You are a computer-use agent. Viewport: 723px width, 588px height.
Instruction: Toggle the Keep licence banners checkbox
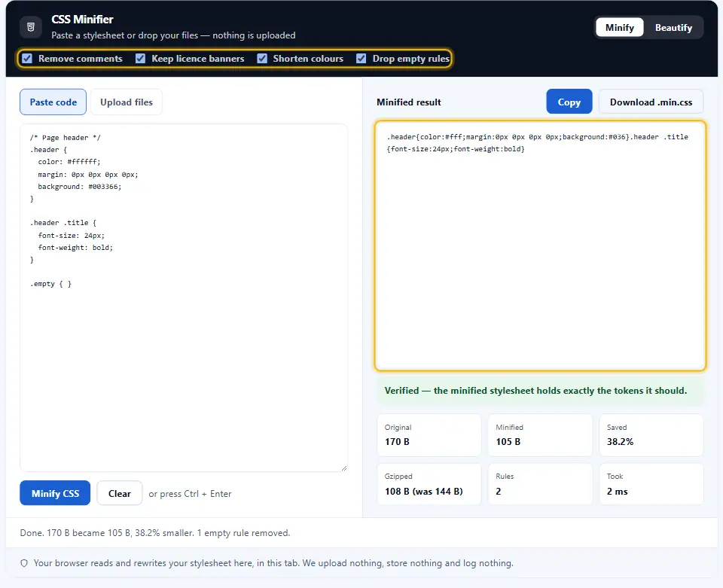click(141, 59)
